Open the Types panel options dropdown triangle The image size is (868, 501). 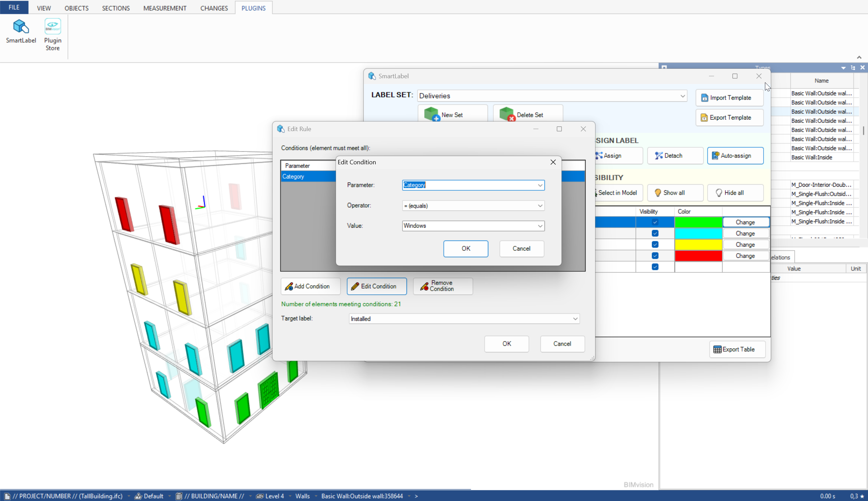tap(843, 68)
